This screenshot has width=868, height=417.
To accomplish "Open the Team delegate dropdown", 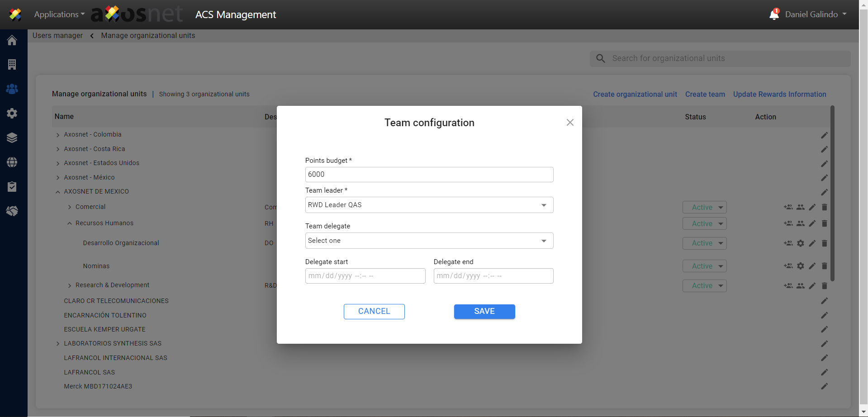I will pos(429,241).
